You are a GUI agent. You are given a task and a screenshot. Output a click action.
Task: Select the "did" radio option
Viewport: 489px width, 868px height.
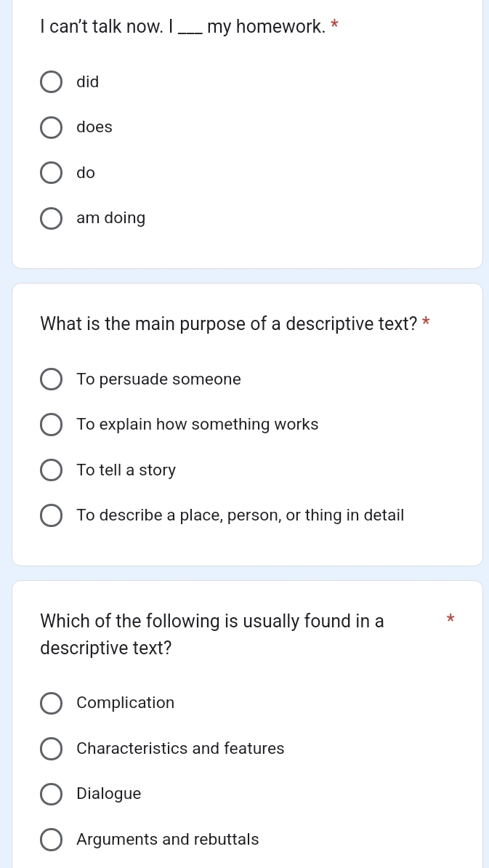point(51,82)
